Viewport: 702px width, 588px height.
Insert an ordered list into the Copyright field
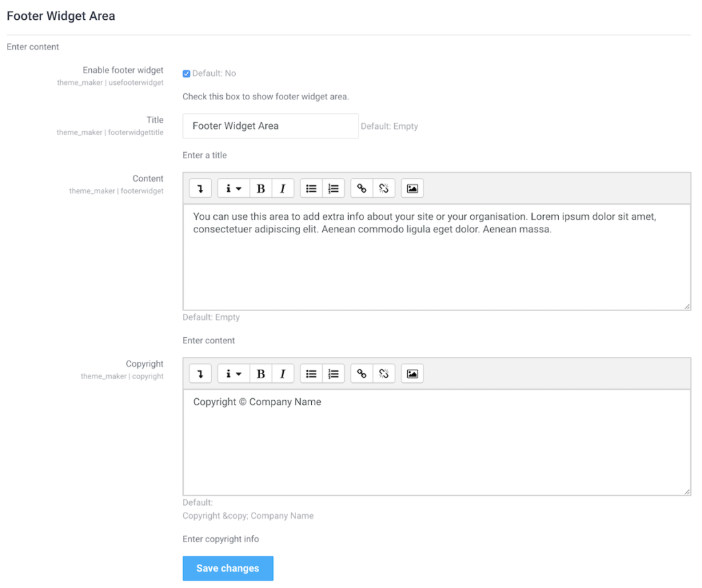pos(333,373)
